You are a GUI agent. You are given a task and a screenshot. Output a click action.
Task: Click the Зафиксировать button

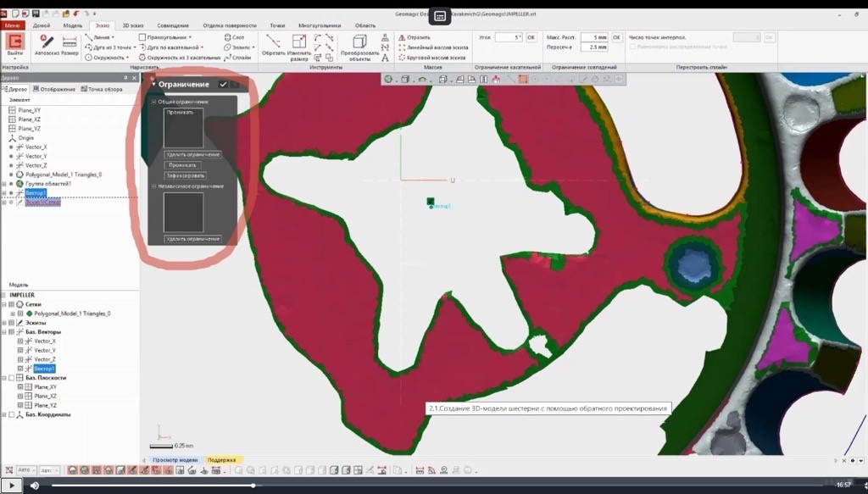click(186, 176)
